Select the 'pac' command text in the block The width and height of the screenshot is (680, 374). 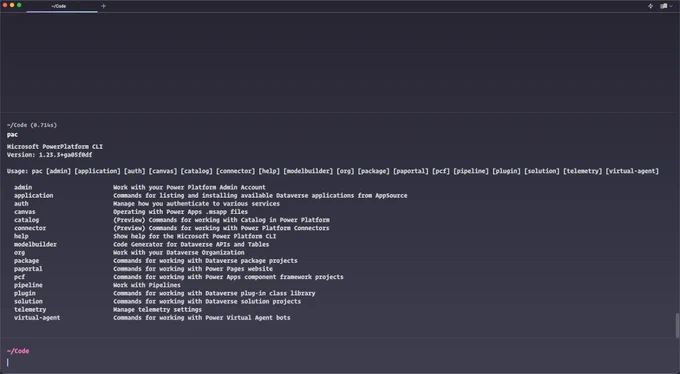12,135
